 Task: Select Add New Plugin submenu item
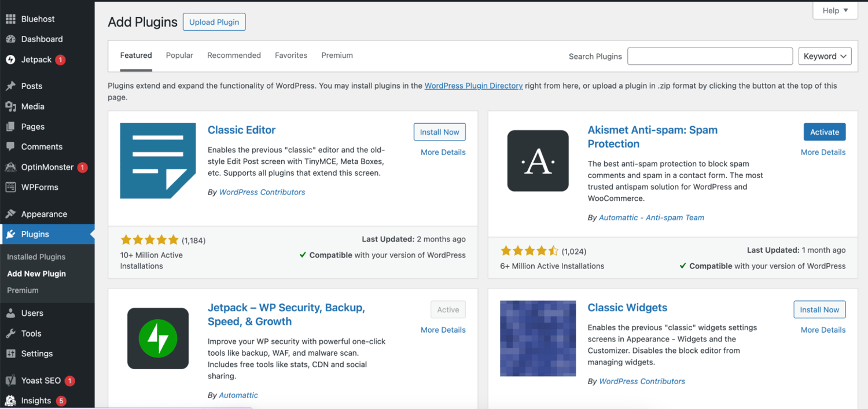point(36,274)
